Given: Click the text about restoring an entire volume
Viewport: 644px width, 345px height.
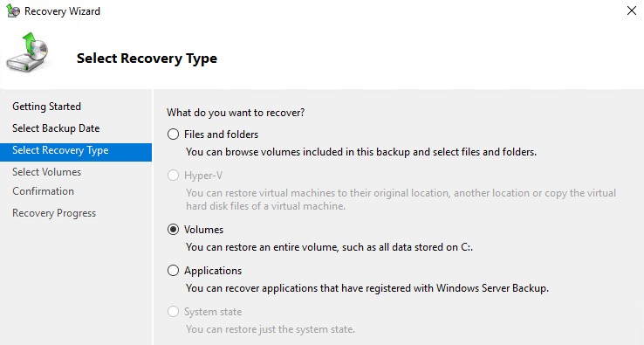Looking at the screenshot, I should [329, 247].
